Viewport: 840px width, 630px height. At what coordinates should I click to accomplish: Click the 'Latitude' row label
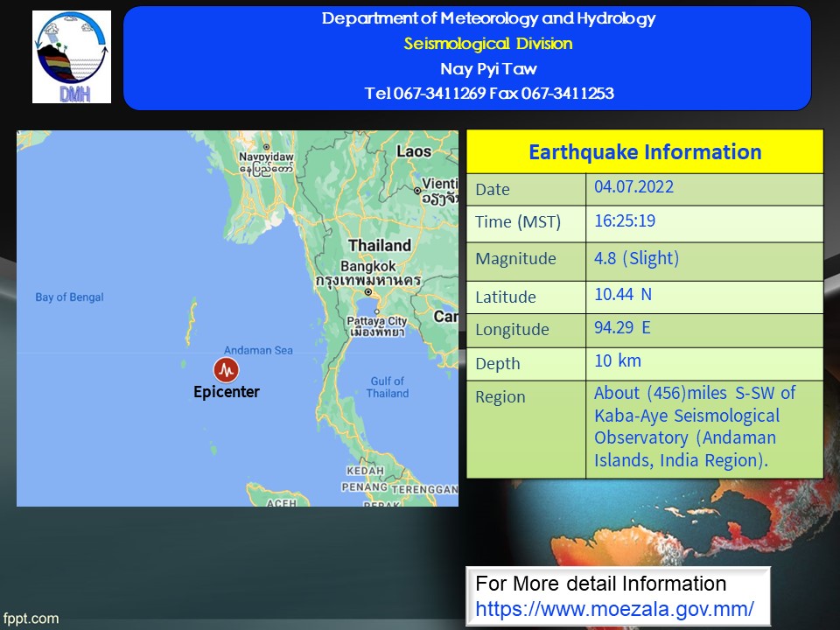click(506, 297)
